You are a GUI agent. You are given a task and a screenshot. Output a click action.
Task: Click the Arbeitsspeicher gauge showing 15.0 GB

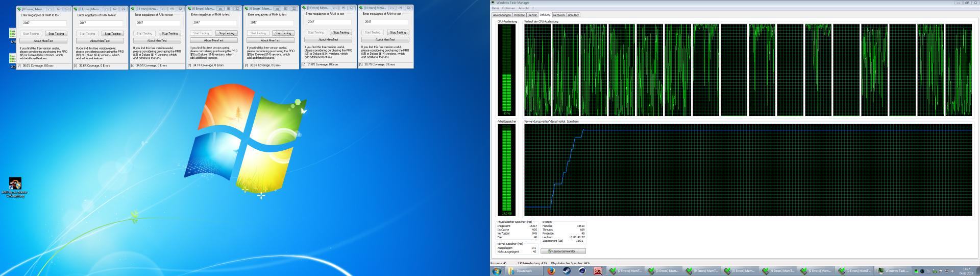[x=507, y=170]
